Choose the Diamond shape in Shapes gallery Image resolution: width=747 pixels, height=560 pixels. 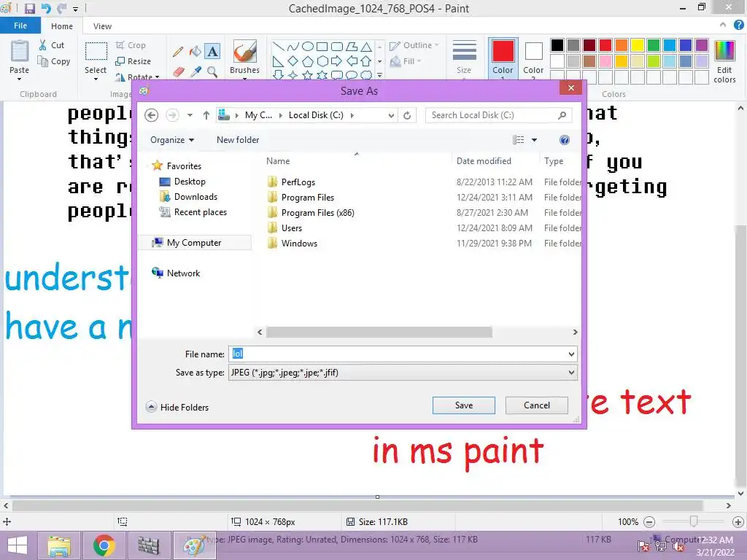(293, 61)
